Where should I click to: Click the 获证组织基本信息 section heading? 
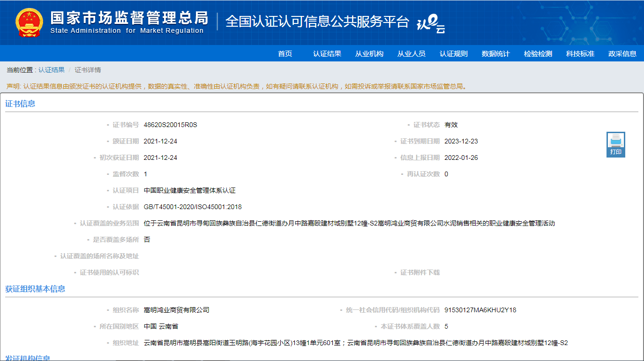pos(35,289)
